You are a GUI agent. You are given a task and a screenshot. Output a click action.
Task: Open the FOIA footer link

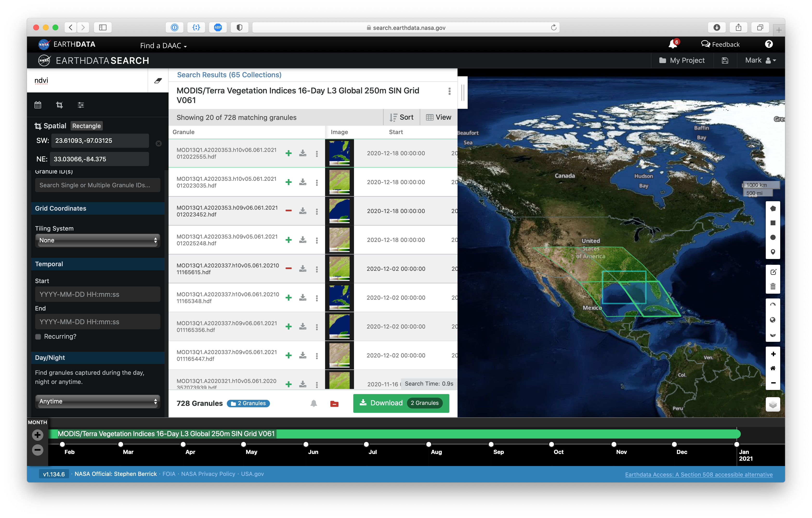169,474
